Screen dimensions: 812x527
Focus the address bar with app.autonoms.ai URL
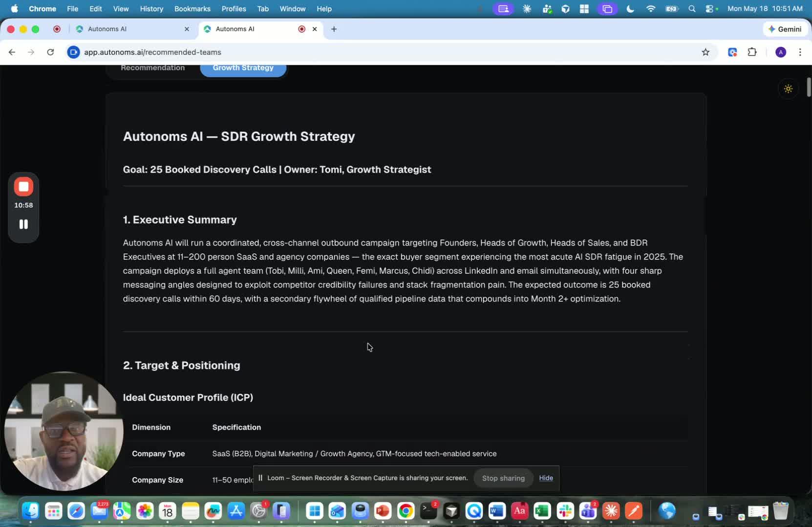point(381,52)
